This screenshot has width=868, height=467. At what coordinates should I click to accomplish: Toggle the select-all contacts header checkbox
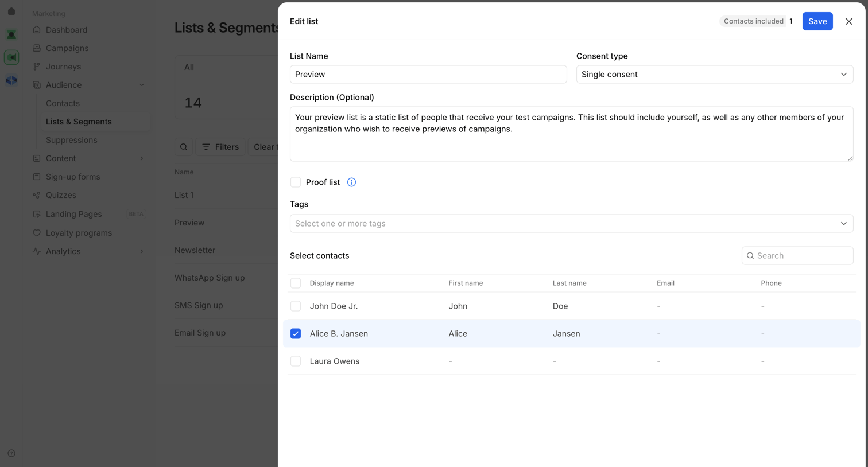pos(296,283)
